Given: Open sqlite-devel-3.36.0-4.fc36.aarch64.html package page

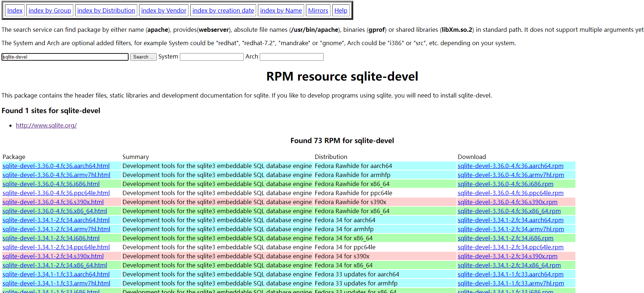Looking at the screenshot, I should (56, 166).
